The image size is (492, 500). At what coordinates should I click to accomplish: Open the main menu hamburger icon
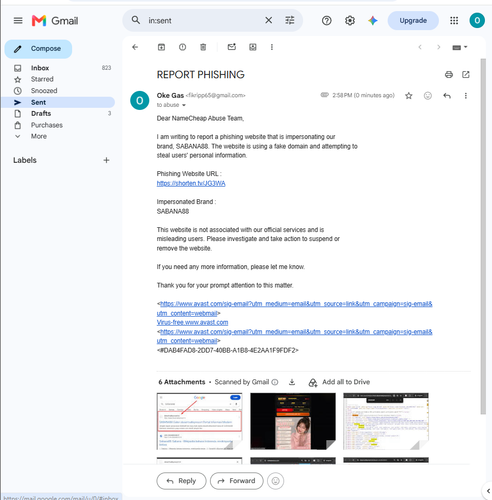(18, 21)
